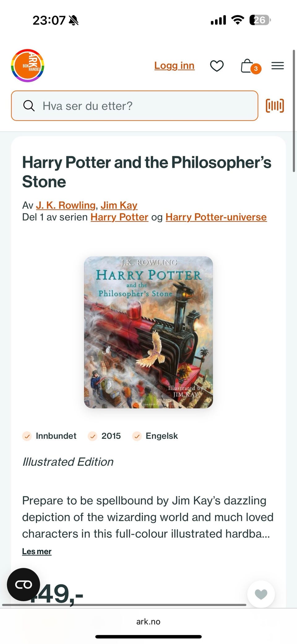Open the hamburger menu
Viewport: 297px width, 644px height.
pyautogui.click(x=278, y=66)
